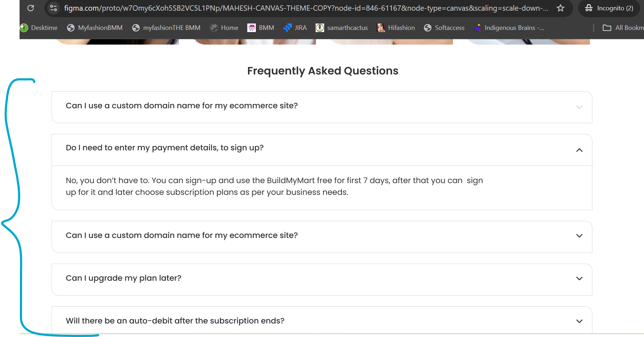Open the MyfashionBMM bookmark

[x=95, y=28]
